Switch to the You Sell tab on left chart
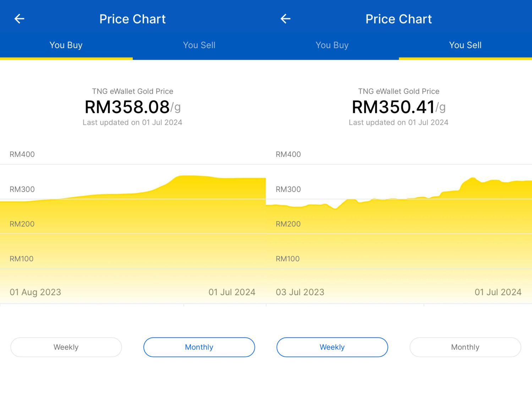The image size is (532, 418). pyautogui.click(x=199, y=45)
